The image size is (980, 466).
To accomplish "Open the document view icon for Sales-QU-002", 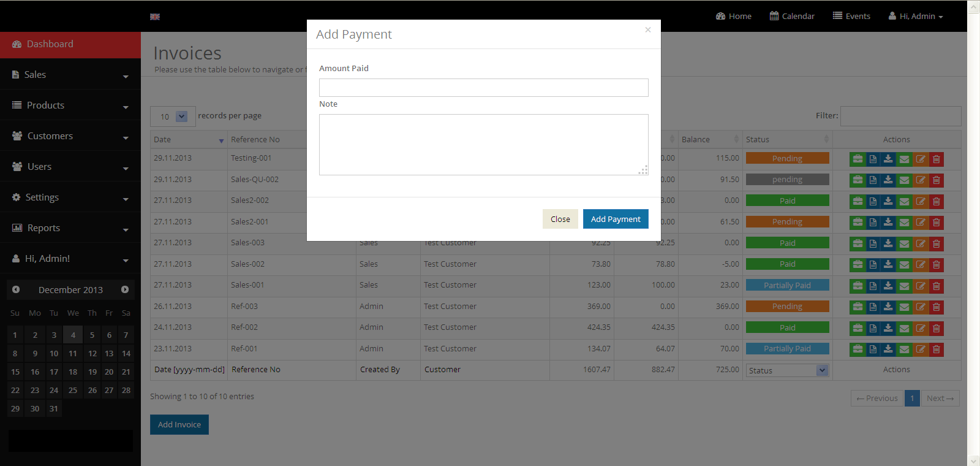I will [873, 180].
